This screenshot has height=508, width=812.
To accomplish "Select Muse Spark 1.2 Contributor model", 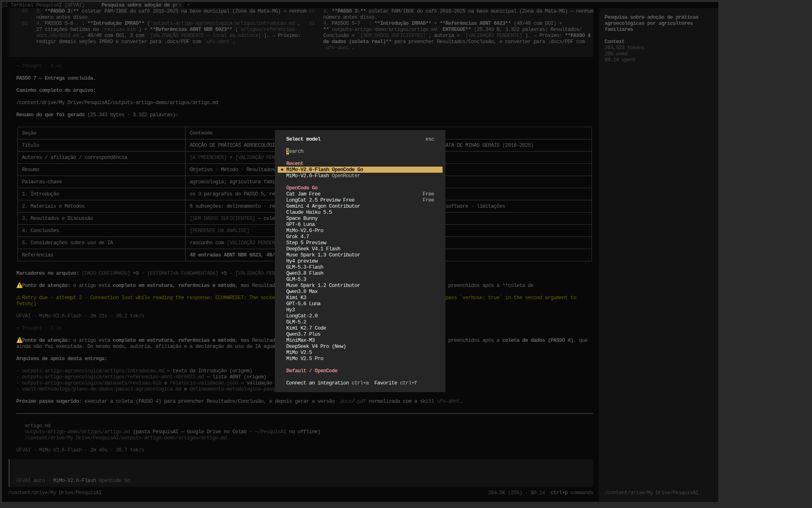I will pyautogui.click(x=360, y=285).
